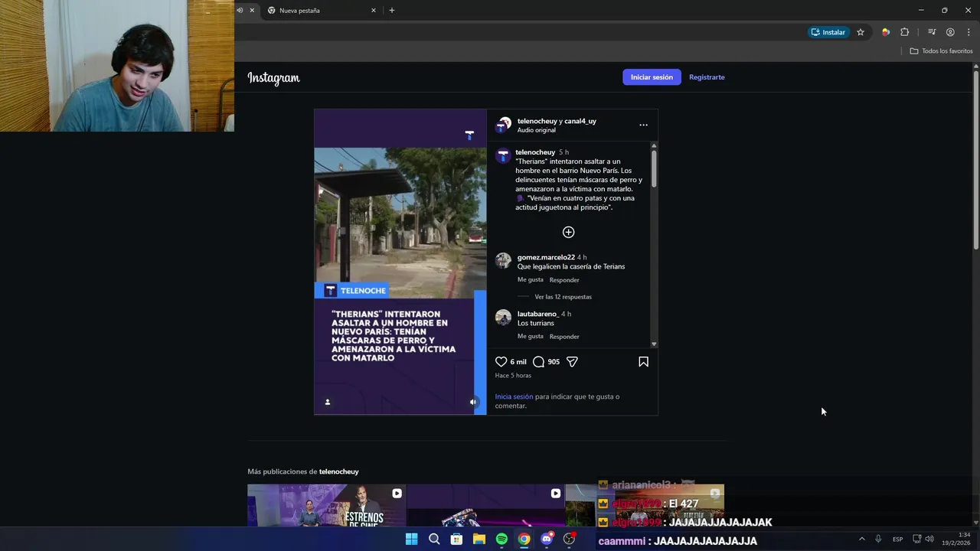This screenshot has width=980, height=551.
Task: Open Windows taskbar Search
Action: (434, 539)
